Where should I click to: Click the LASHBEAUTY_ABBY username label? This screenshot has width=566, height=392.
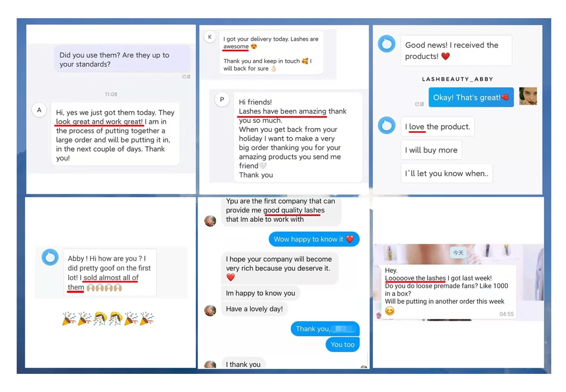457,79
